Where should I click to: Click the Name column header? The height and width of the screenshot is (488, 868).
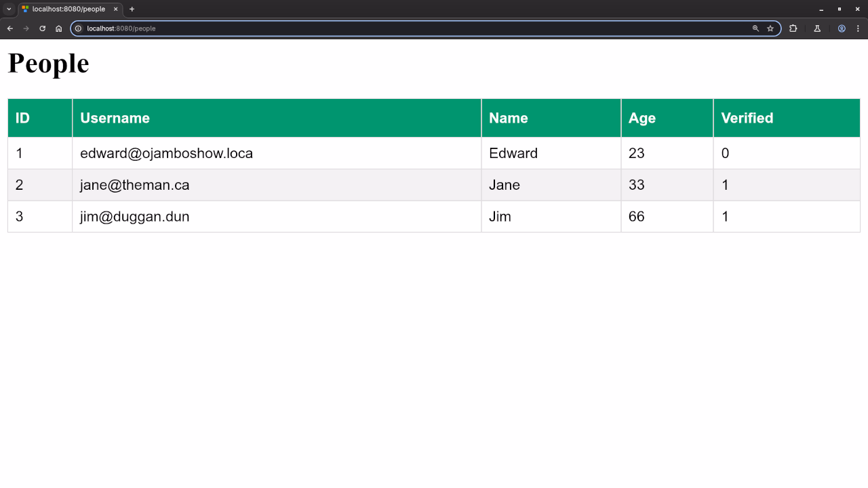[x=551, y=118]
